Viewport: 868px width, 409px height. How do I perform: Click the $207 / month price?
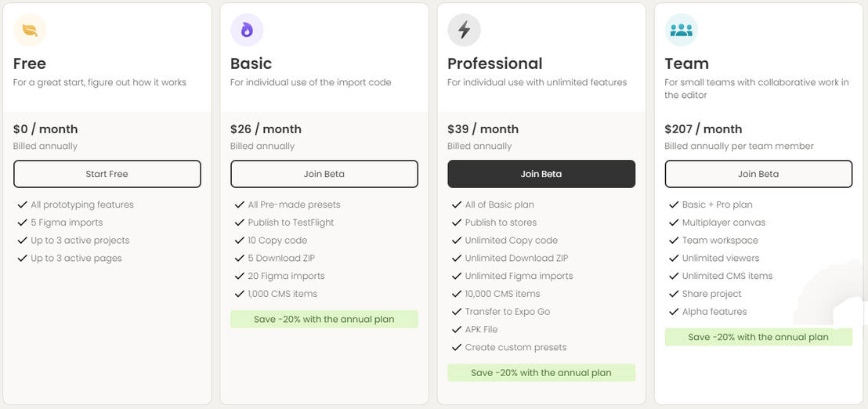[703, 129]
